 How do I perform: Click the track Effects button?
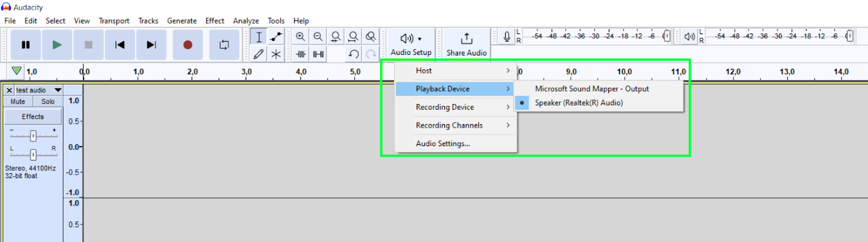33,117
